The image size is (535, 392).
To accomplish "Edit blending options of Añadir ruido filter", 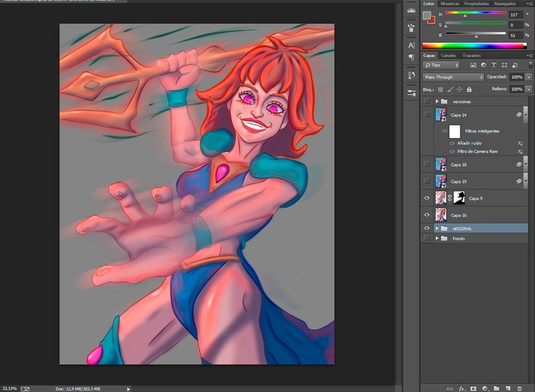I will point(520,143).
